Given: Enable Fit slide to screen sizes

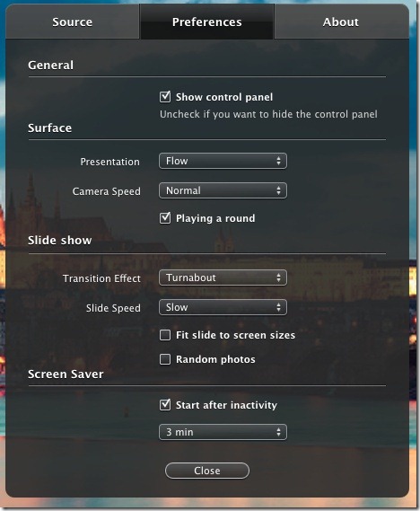Looking at the screenshot, I should (165, 335).
